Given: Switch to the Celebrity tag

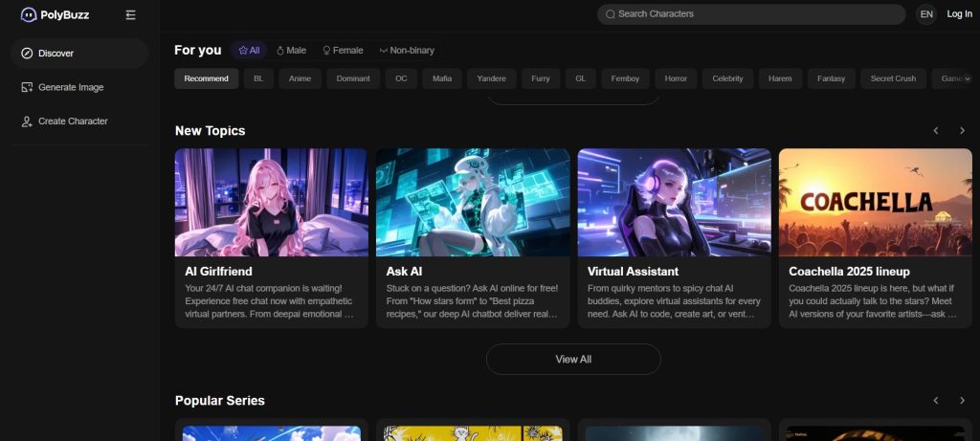Looking at the screenshot, I should [x=727, y=78].
